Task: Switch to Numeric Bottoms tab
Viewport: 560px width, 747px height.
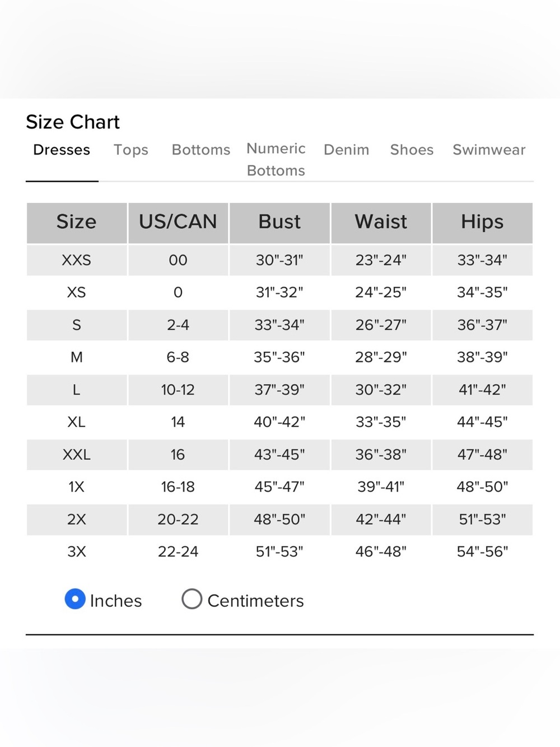Action: click(x=276, y=160)
